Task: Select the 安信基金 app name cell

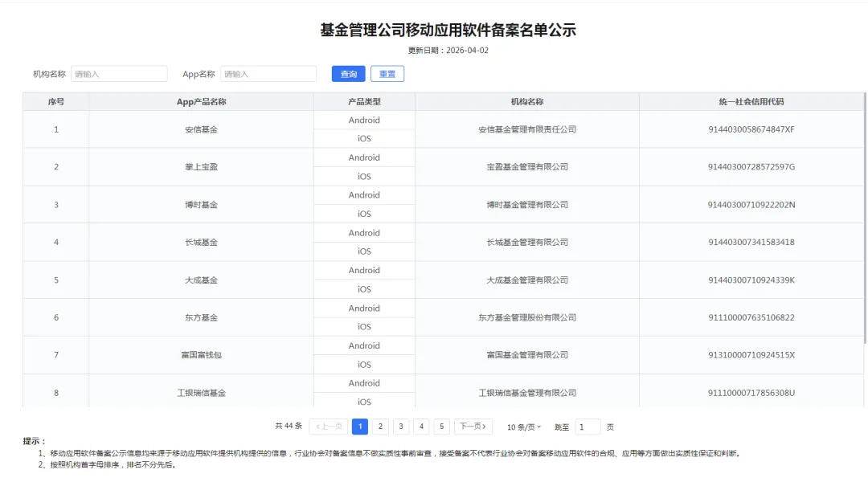Action: pos(202,129)
